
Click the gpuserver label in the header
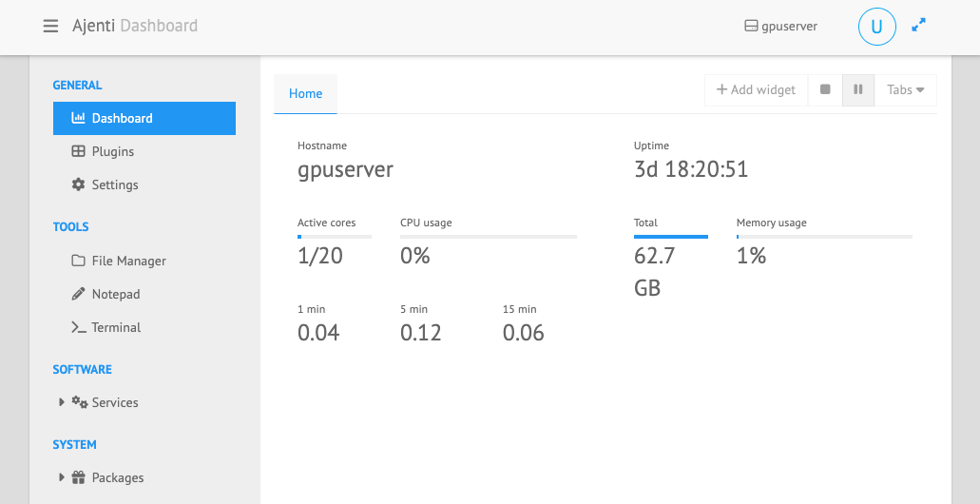(789, 27)
